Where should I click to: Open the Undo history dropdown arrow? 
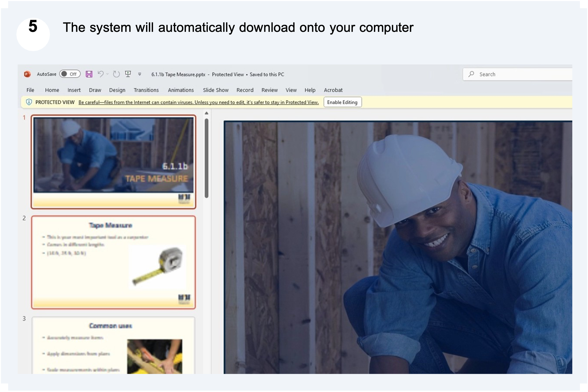click(x=108, y=74)
